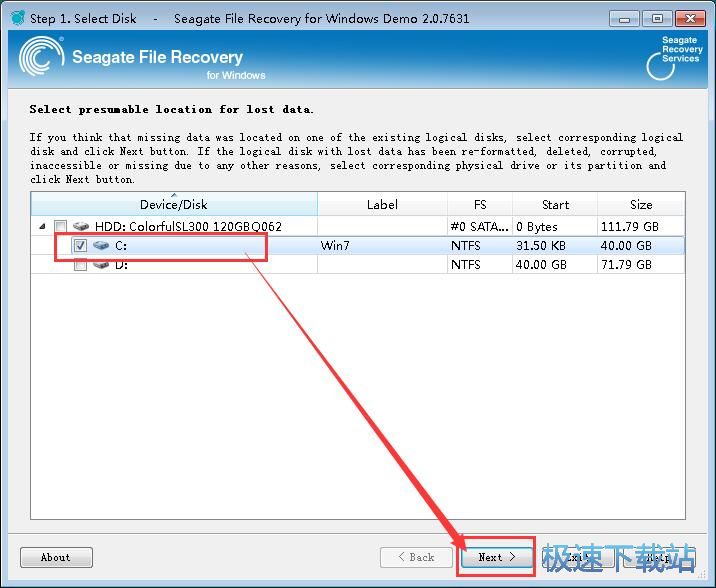Image resolution: width=716 pixels, height=588 pixels.
Task: Sort by the FS column header
Action: (x=480, y=204)
